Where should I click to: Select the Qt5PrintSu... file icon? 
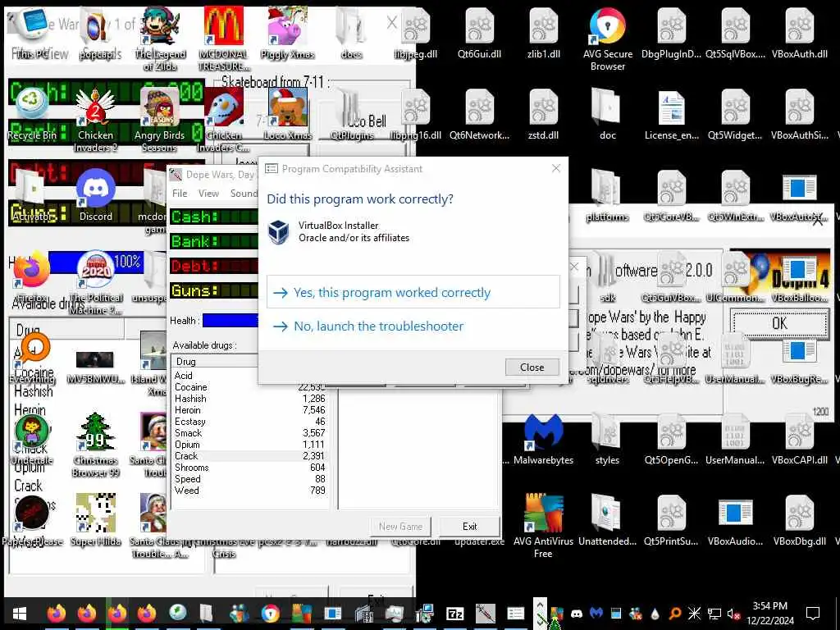click(x=671, y=519)
